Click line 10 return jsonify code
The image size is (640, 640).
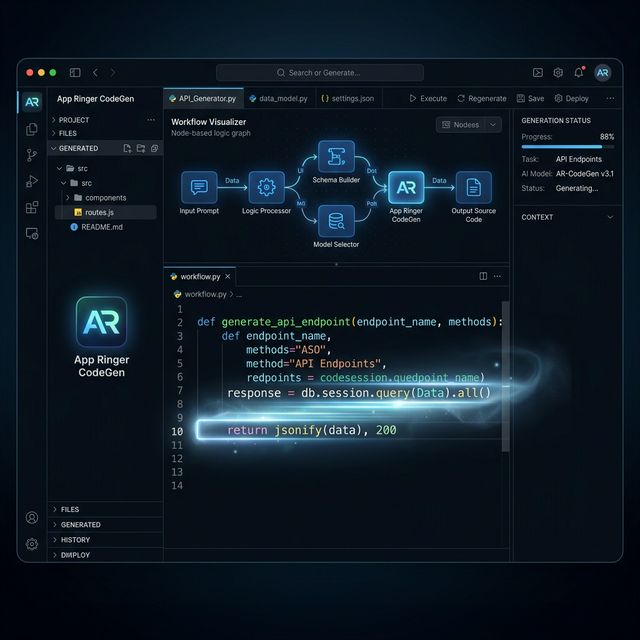coord(312,430)
